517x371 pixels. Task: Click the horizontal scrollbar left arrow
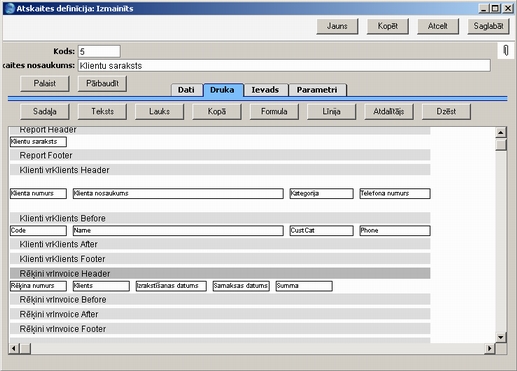point(14,349)
